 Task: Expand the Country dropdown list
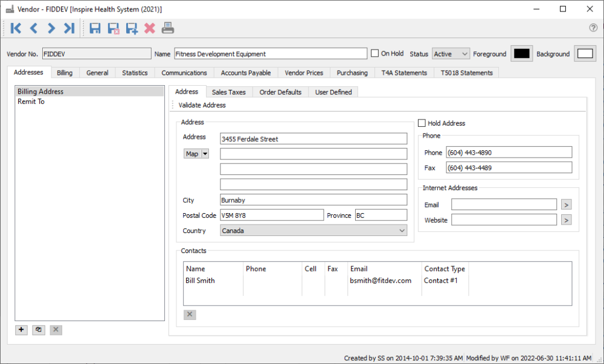click(402, 231)
